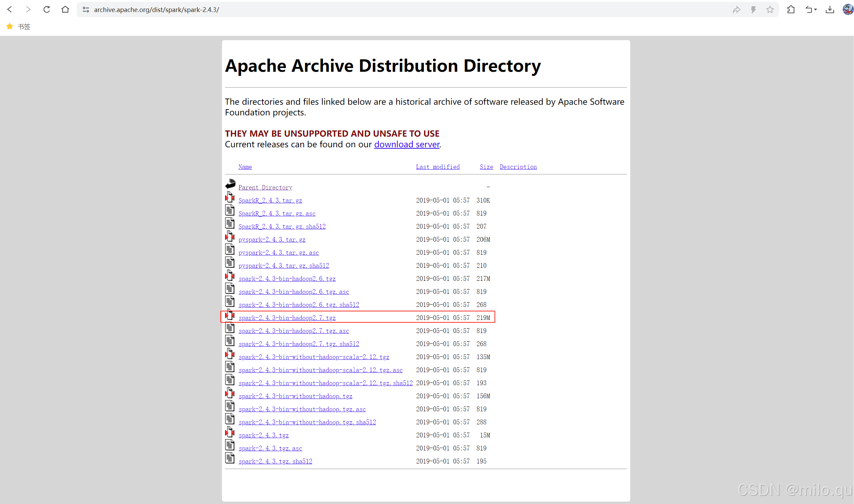
Task: Download spark-2.4.3-bin-without-hadoop.tgz
Action: [x=295, y=396]
